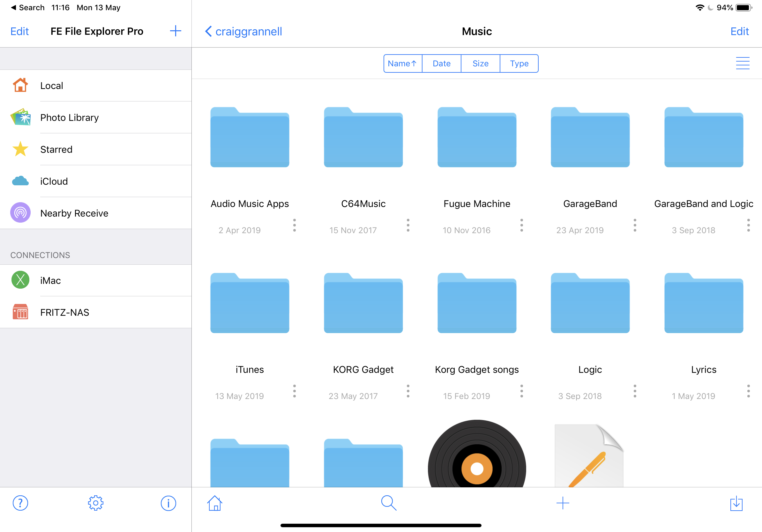Sort files by Name
The image size is (762, 532).
click(403, 63)
